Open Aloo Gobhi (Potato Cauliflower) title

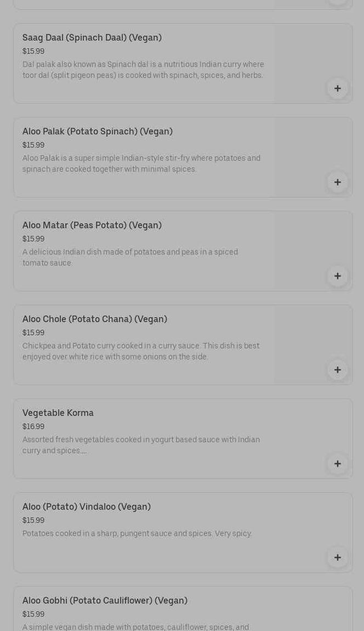click(105, 601)
